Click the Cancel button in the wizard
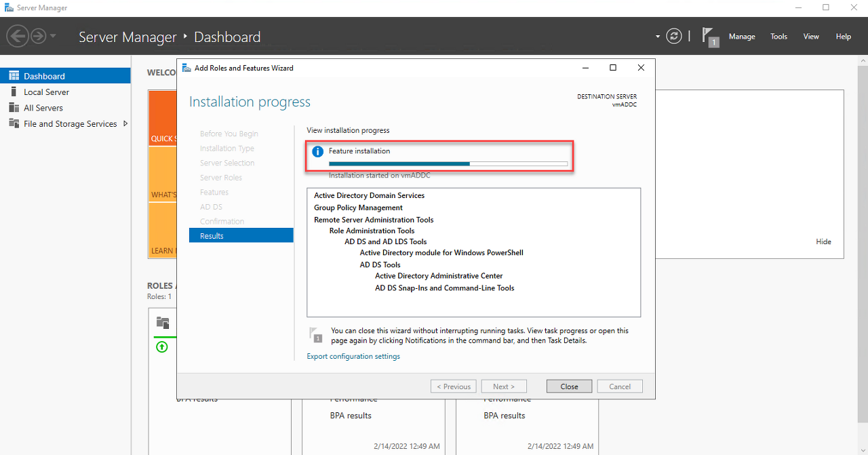Screen dimensions: 868x455 pyautogui.click(x=620, y=387)
